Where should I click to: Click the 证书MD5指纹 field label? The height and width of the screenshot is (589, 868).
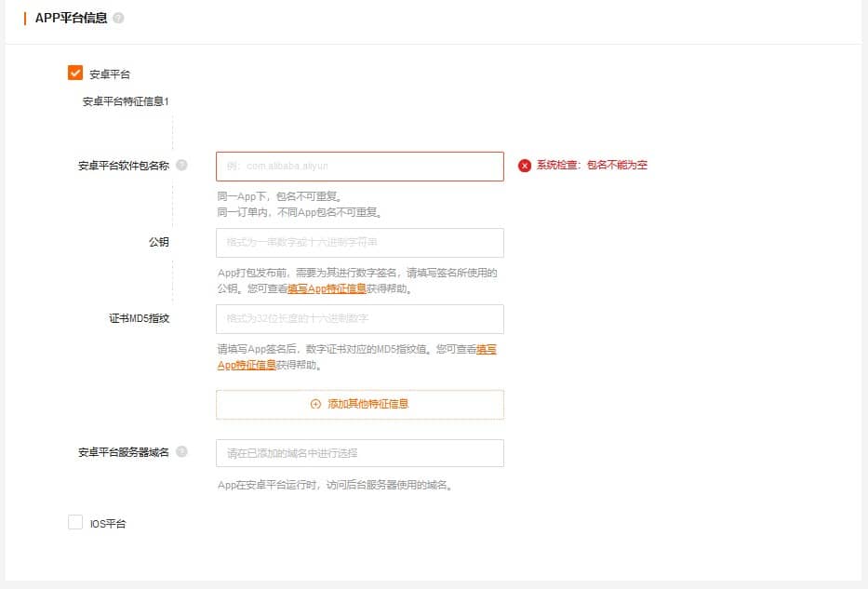(x=139, y=318)
